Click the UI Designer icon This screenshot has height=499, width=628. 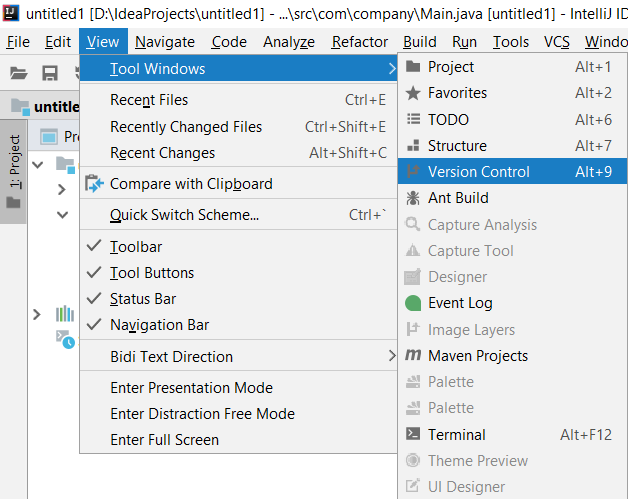(413, 486)
